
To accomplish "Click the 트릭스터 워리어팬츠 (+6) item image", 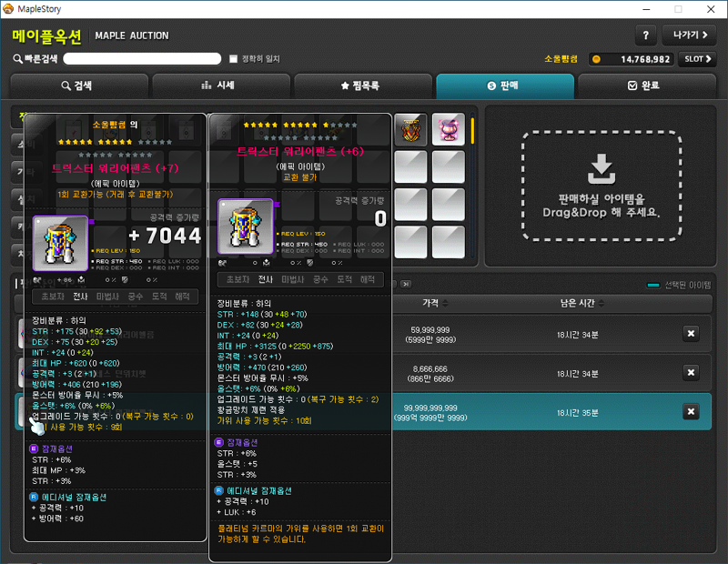I will (x=246, y=227).
